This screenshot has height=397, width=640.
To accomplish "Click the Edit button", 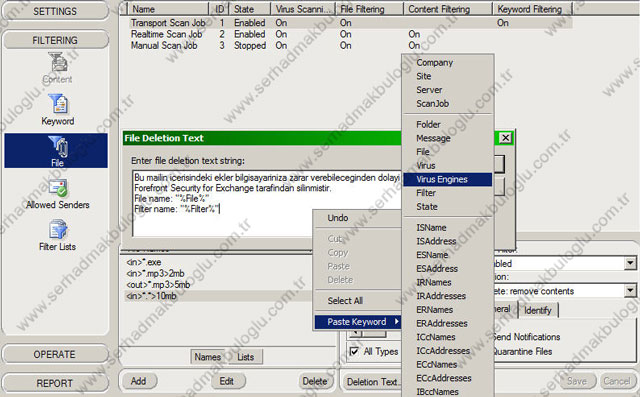I will [227, 381].
